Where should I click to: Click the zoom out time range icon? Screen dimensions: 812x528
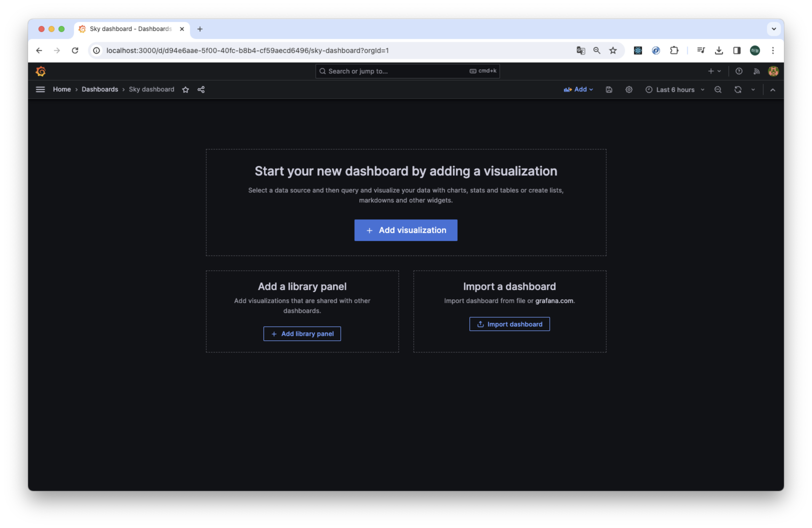pos(718,90)
